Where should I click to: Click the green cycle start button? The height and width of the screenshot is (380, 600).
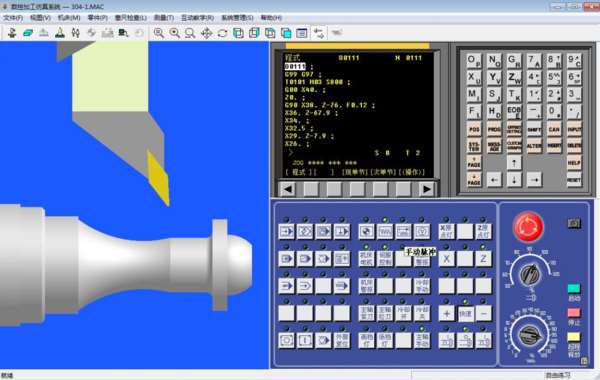[x=574, y=288]
